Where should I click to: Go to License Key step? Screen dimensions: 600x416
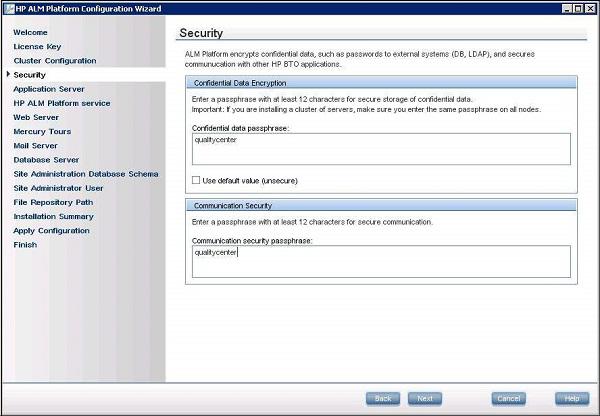[37, 46]
